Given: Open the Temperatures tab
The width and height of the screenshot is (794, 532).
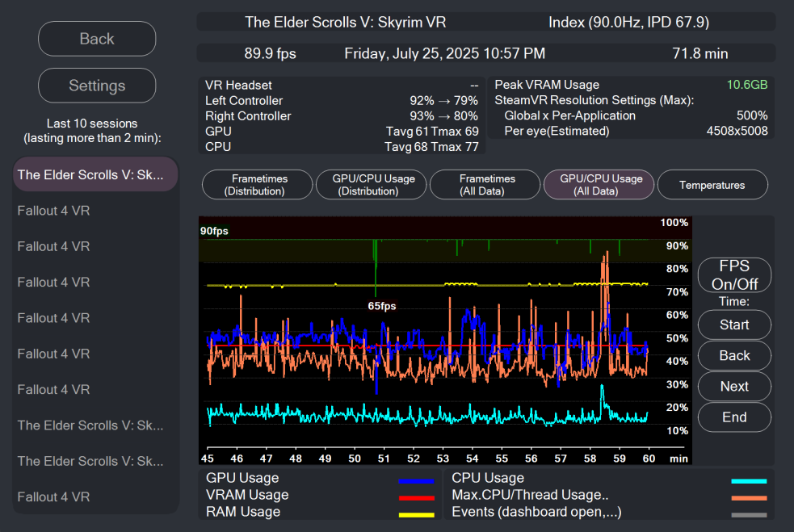Looking at the screenshot, I should click(x=712, y=185).
